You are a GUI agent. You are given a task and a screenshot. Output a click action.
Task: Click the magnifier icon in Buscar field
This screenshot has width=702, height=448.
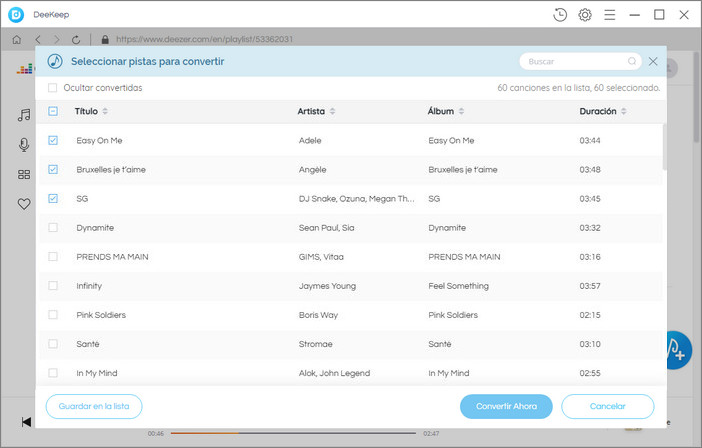pyautogui.click(x=632, y=61)
